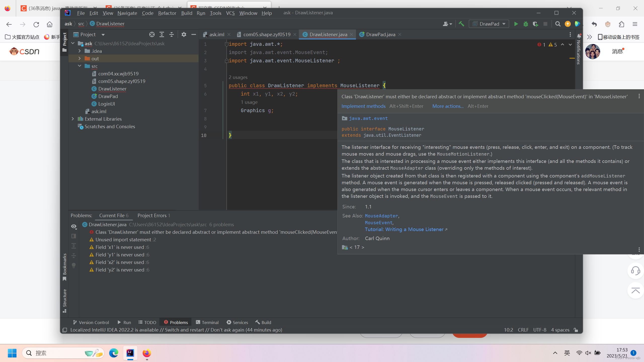Open Project panel settings gear

tap(184, 34)
